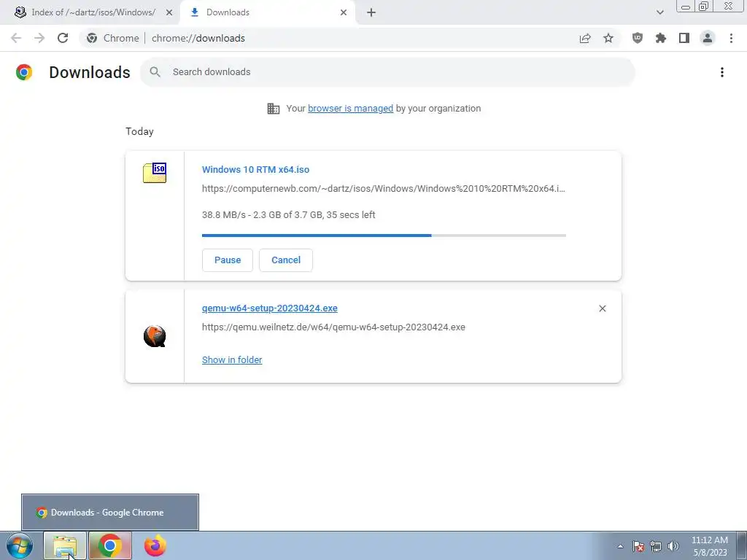The image size is (747, 560).
Task: Launch Firefox from the taskbar
Action: pos(155,545)
